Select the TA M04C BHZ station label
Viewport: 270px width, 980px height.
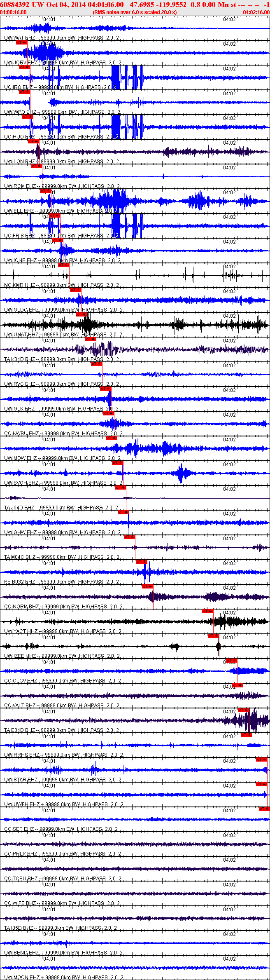click(x=61, y=557)
